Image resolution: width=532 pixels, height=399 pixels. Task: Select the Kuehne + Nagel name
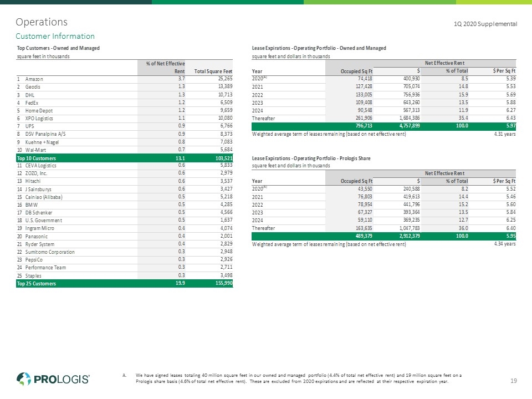[42, 142]
